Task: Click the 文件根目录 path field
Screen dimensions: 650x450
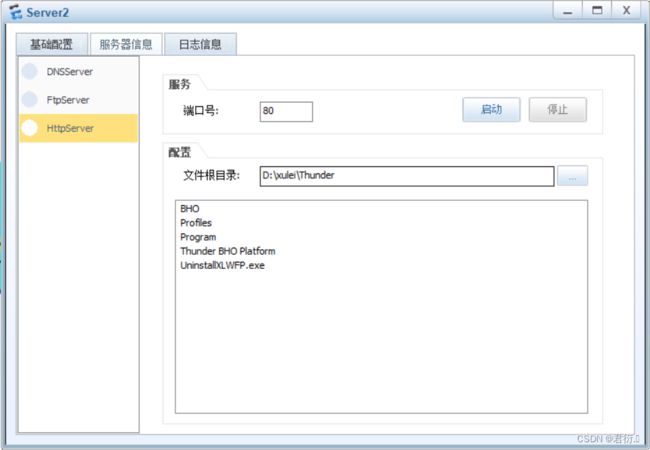Action: tap(407, 176)
